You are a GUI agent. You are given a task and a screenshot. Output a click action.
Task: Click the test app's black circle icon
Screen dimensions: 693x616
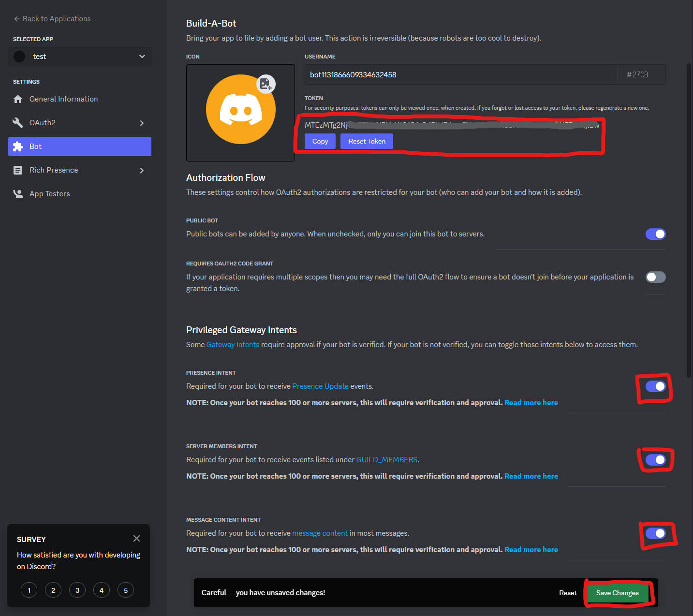19,57
